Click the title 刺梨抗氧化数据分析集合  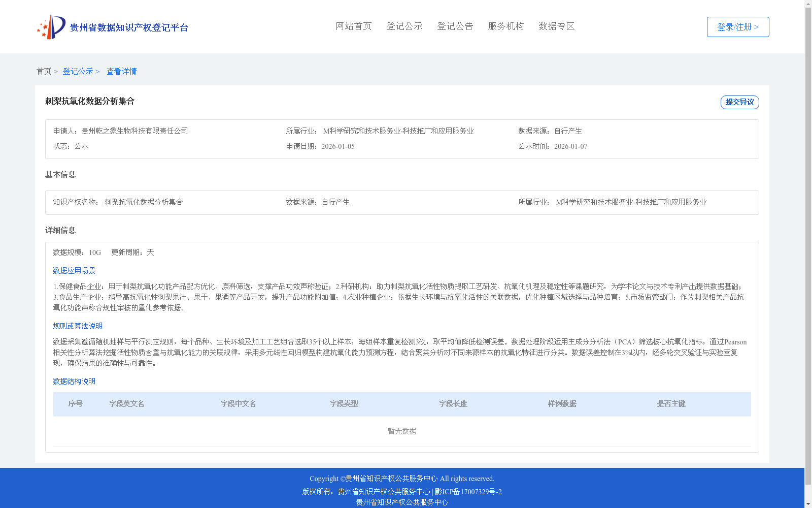tap(90, 101)
